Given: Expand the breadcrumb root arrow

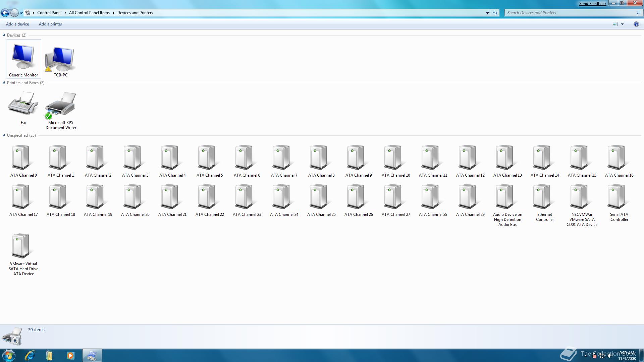Looking at the screenshot, I should (33, 13).
